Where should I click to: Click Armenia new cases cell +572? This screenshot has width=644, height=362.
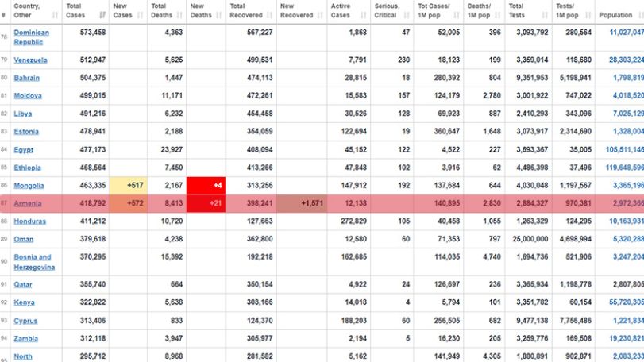point(128,203)
